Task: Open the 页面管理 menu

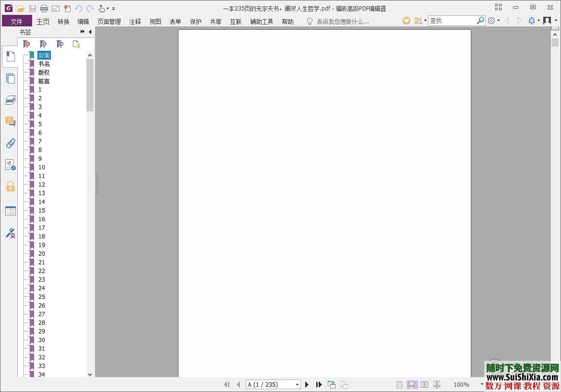Action: pos(109,21)
